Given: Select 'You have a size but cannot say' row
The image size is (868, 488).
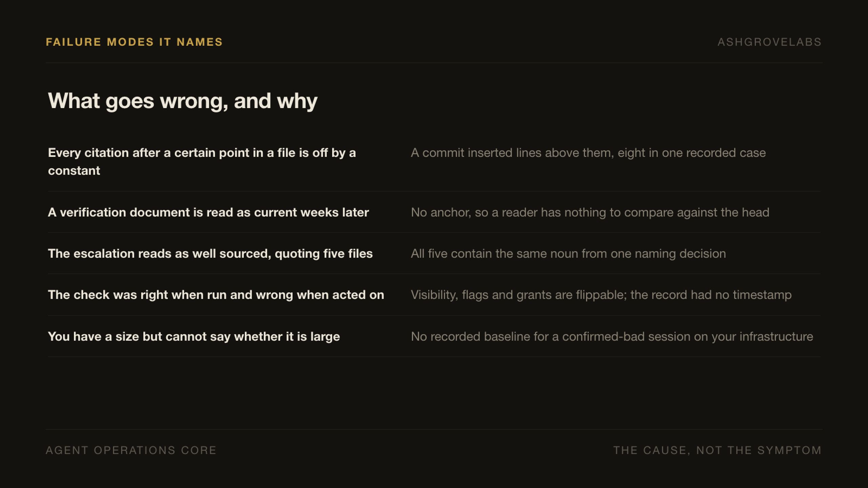Looking at the screenshot, I should pyautogui.click(x=434, y=337).
